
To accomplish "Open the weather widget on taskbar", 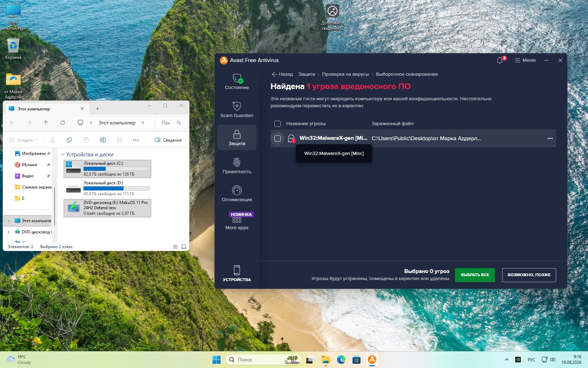I will pos(19,360).
